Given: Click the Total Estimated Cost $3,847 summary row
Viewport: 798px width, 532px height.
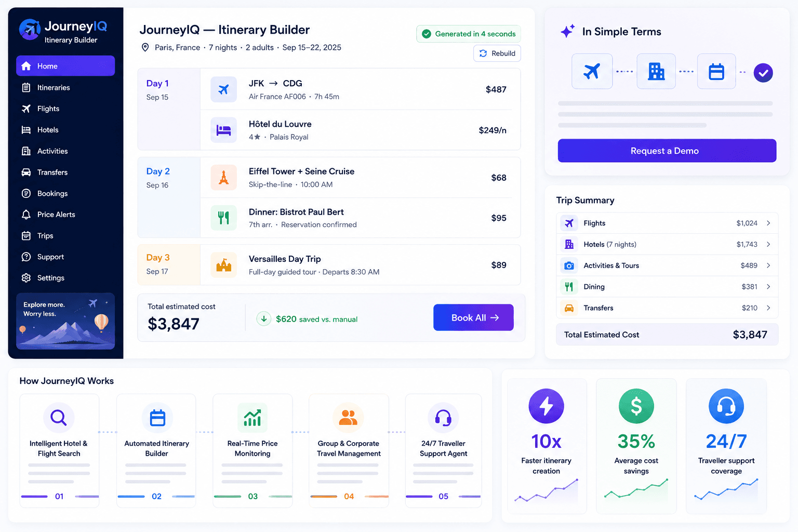Looking at the screenshot, I should (667, 335).
